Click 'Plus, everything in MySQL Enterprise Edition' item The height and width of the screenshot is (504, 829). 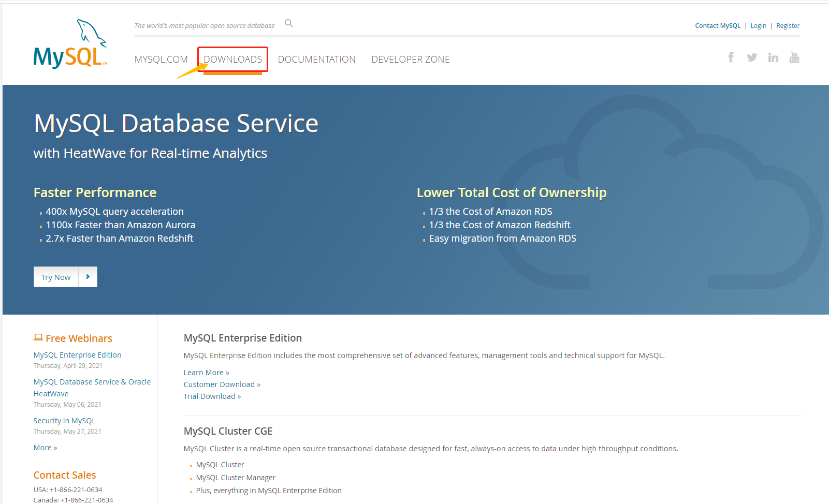click(269, 491)
